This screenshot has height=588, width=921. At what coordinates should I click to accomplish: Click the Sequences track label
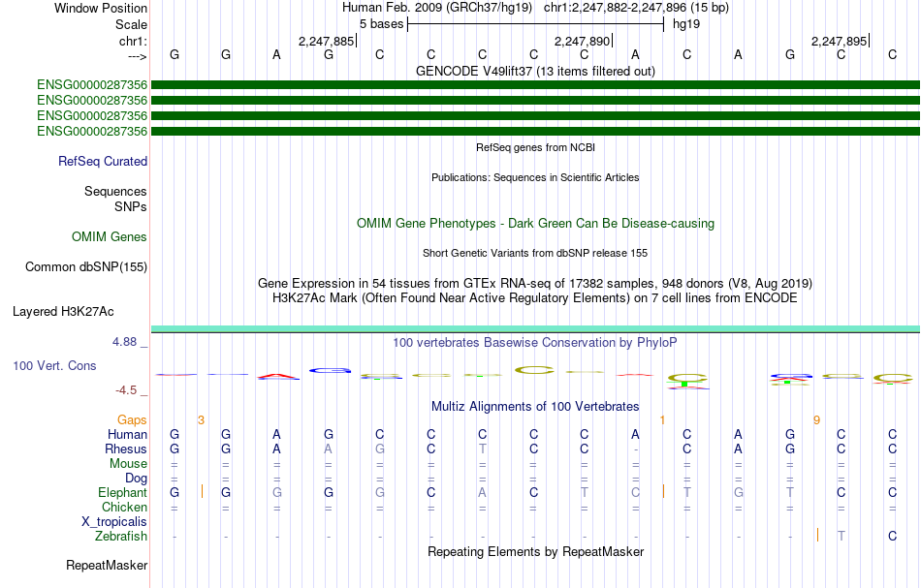point(115,191)
